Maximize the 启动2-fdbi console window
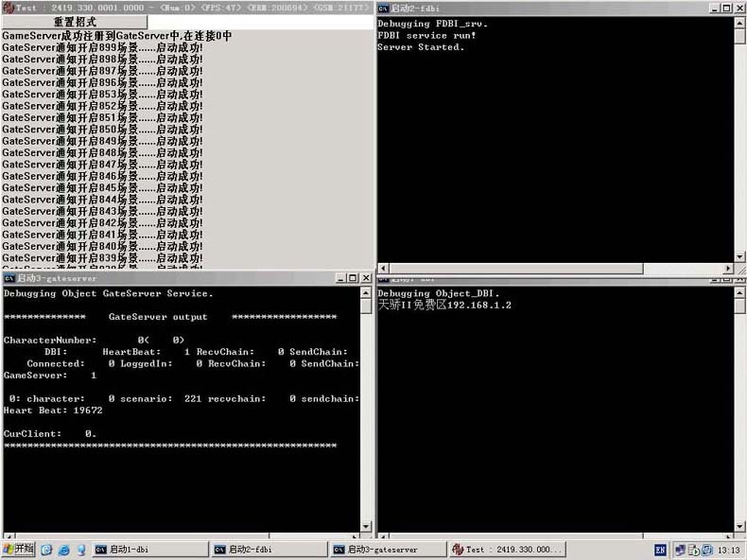Screen dimensions: 747x560 (724, 9)
